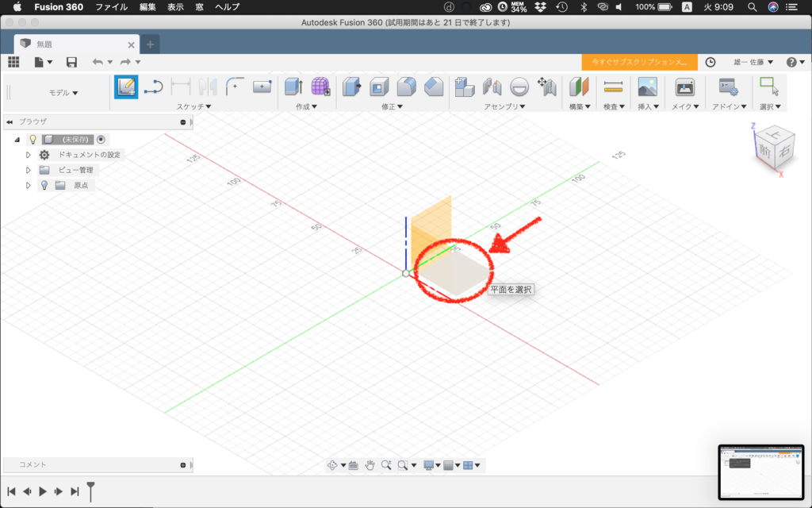Open the 雄一 佐藤 account menu
Screen dimensions: 812x508
point(753,62)
